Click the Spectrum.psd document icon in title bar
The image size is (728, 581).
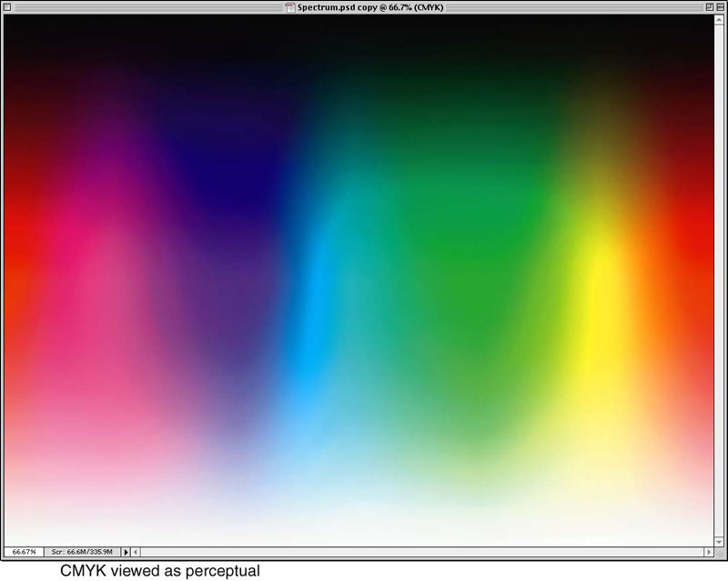[290, 7]
